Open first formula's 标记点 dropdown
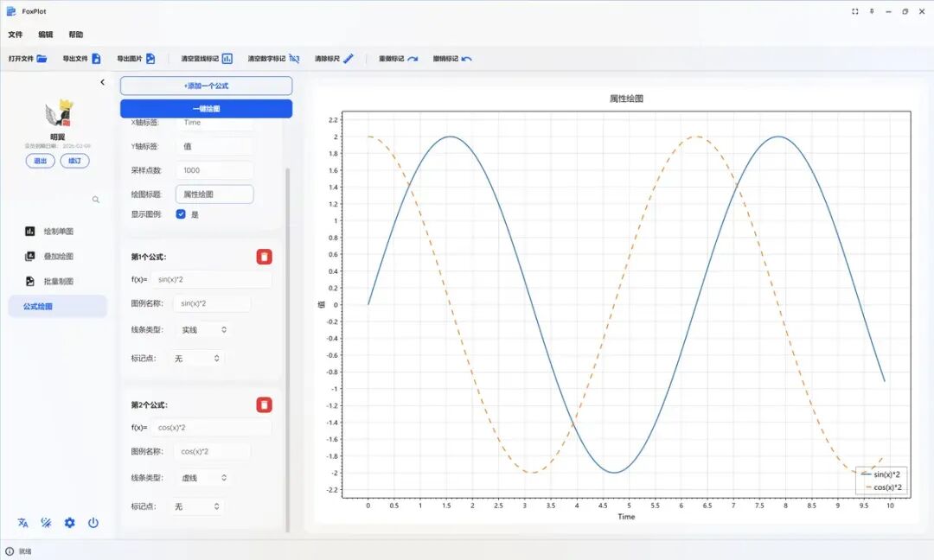The image size is (934, 560). point(198,359)
